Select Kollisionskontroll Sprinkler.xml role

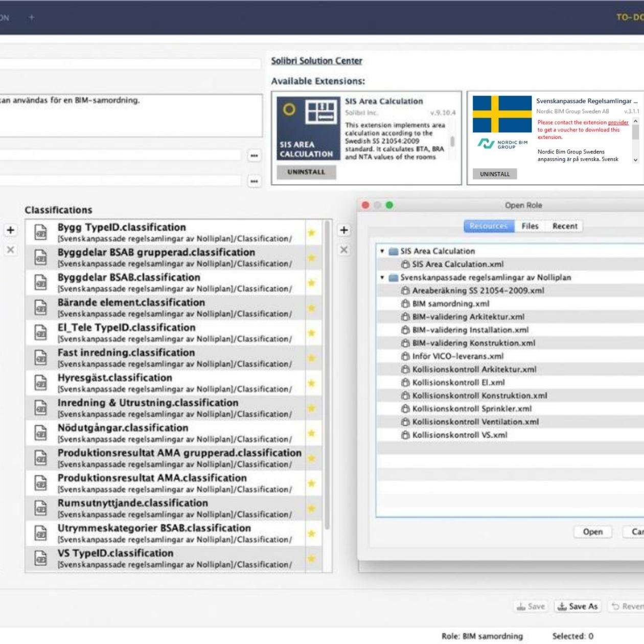pos(472,409)
